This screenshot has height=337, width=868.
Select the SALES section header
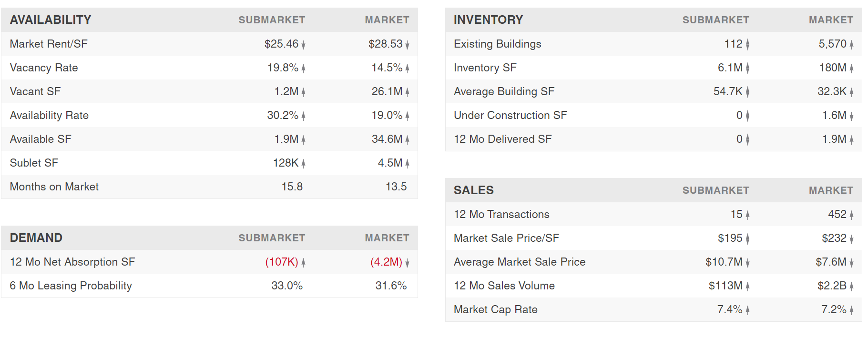(473, 190)
